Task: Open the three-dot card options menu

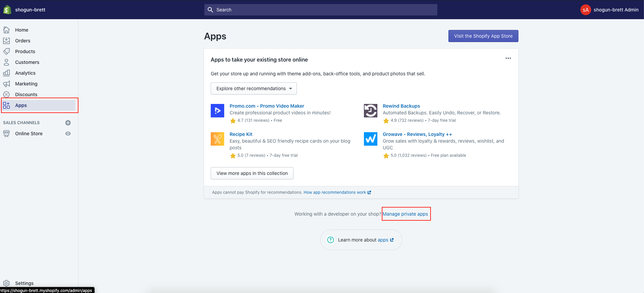Action: [508, 58]
